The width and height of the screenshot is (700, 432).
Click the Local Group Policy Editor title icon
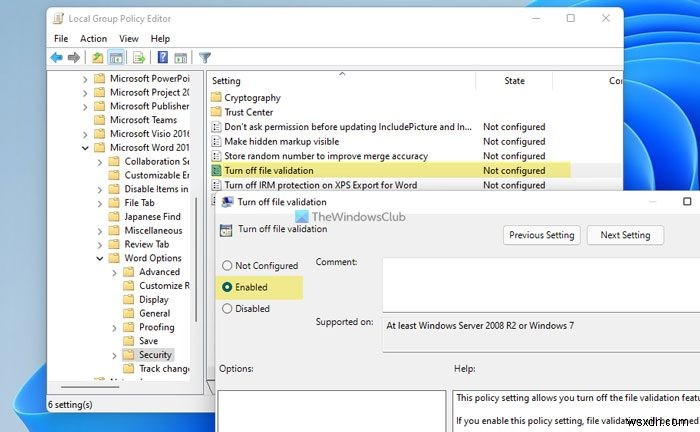(x=58, y=19)
